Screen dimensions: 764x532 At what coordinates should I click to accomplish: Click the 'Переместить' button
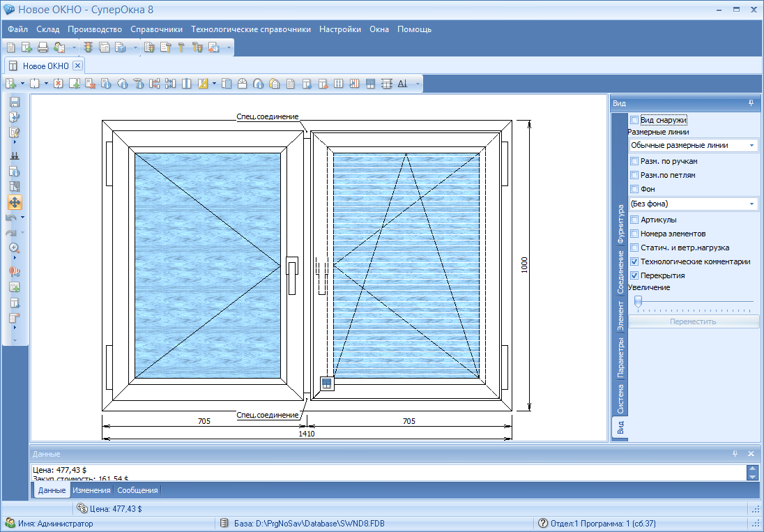[x=694, y=321]
